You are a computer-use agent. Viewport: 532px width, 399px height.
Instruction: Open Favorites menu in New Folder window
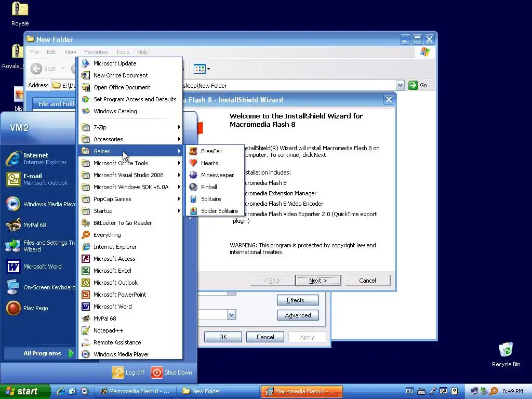coord(96,52)
